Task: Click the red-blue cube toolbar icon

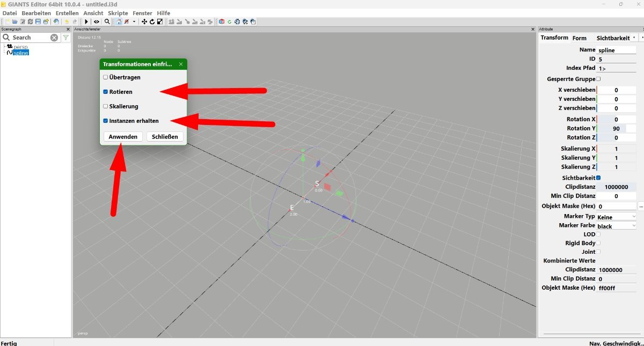Action: pos(222,21)
